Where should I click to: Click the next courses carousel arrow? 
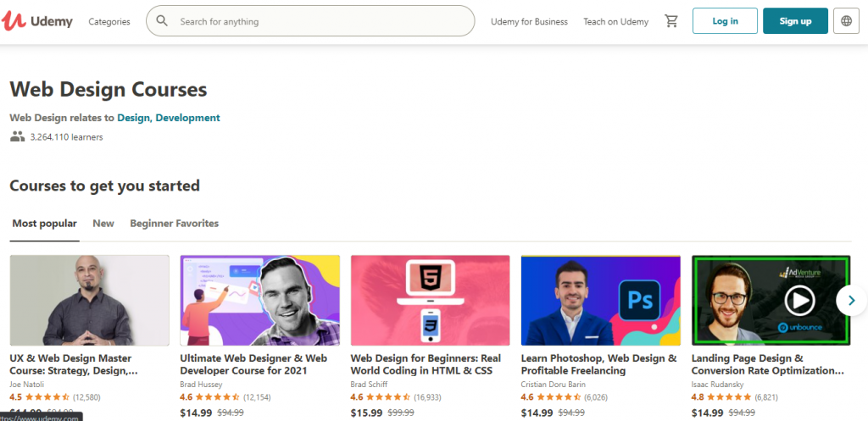(x=851, y=301)
